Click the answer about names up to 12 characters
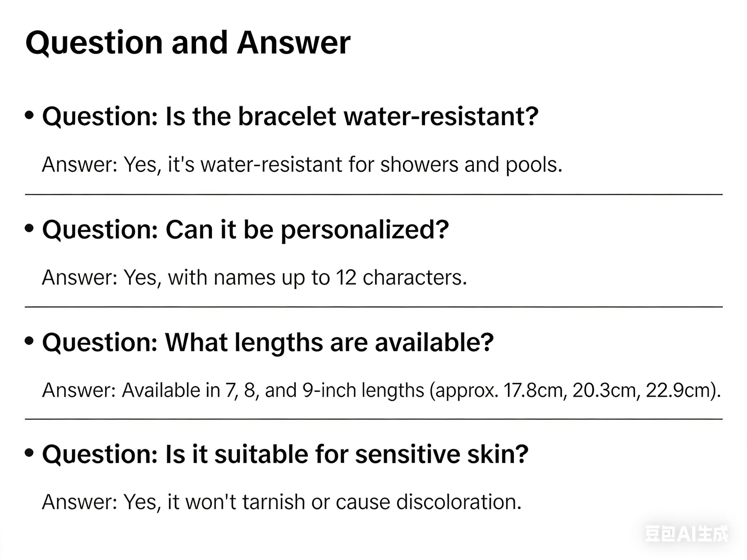This screenshot has width=747, height=560. click(254, 277)
